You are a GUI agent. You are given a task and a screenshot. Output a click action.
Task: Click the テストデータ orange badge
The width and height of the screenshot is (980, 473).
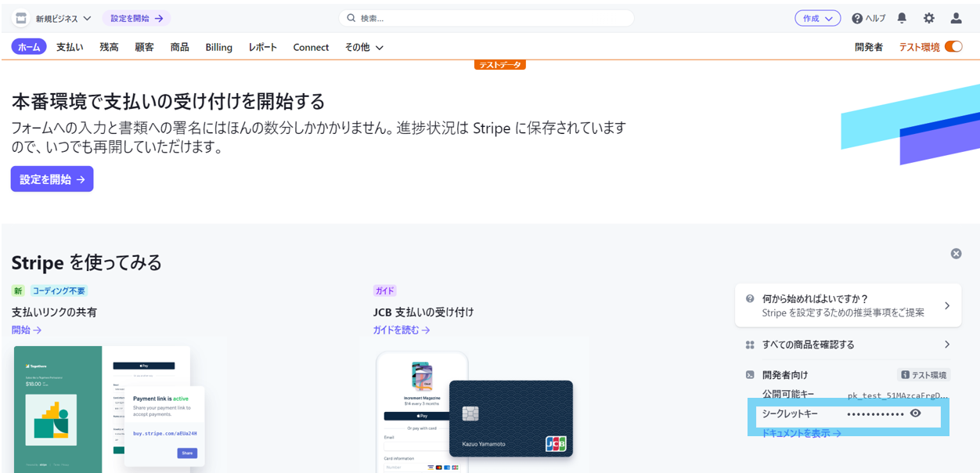[x=499, y=64]
